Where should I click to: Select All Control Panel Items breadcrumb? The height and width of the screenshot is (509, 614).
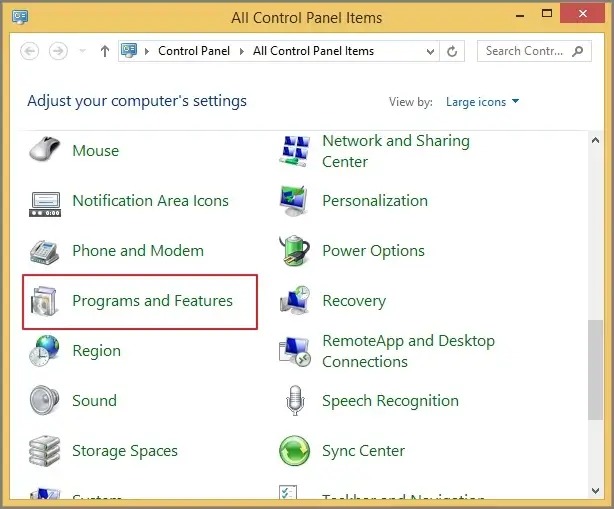tap(313, 51)
